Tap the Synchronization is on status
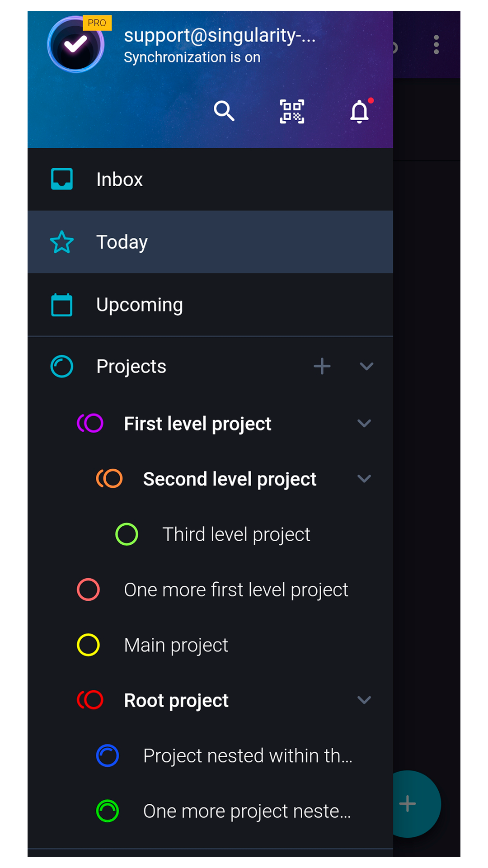 click(x=192, y=57)
